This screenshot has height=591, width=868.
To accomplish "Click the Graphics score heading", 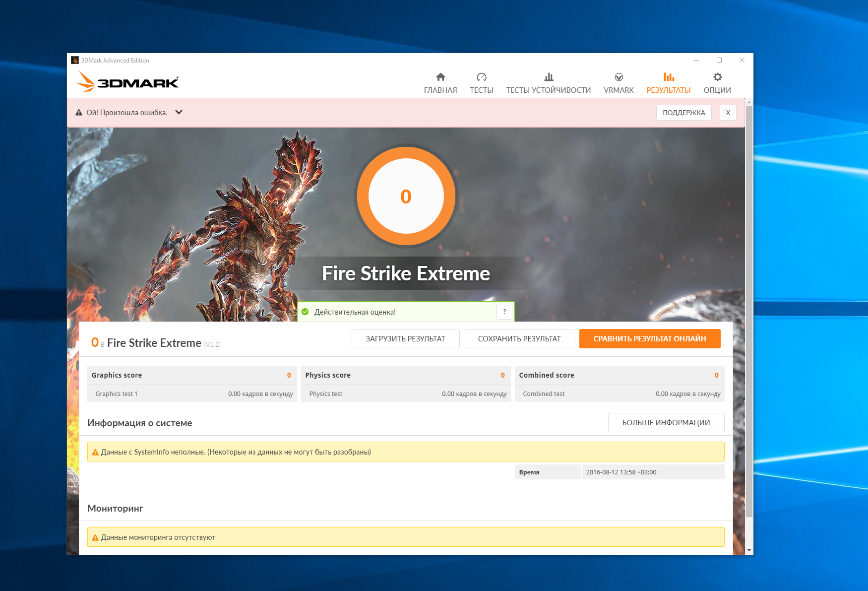I will pyautogui.click(x=117, y=375).
